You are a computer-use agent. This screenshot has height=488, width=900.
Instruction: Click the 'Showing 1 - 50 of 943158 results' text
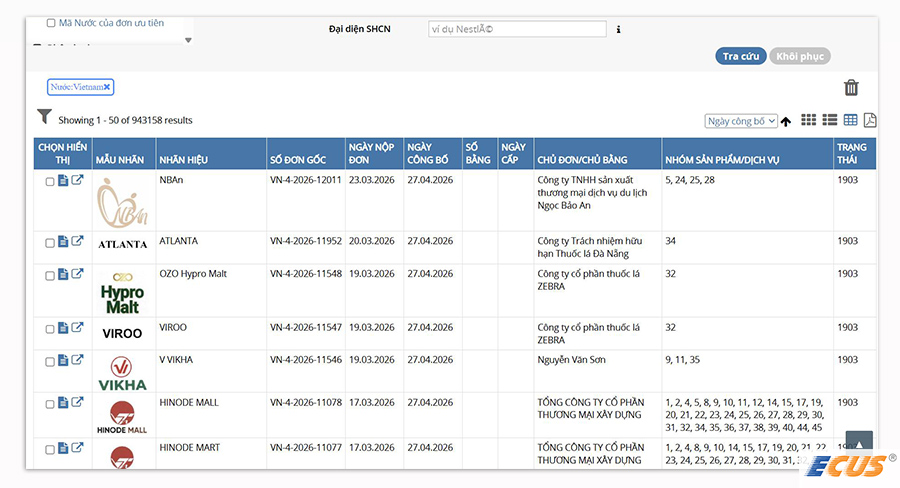click(125, 121)
